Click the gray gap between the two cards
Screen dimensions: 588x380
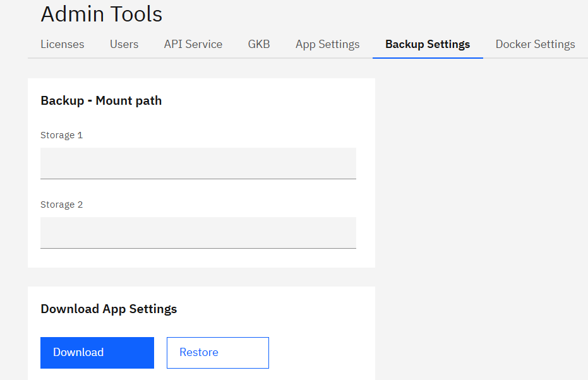click(201, 277)
